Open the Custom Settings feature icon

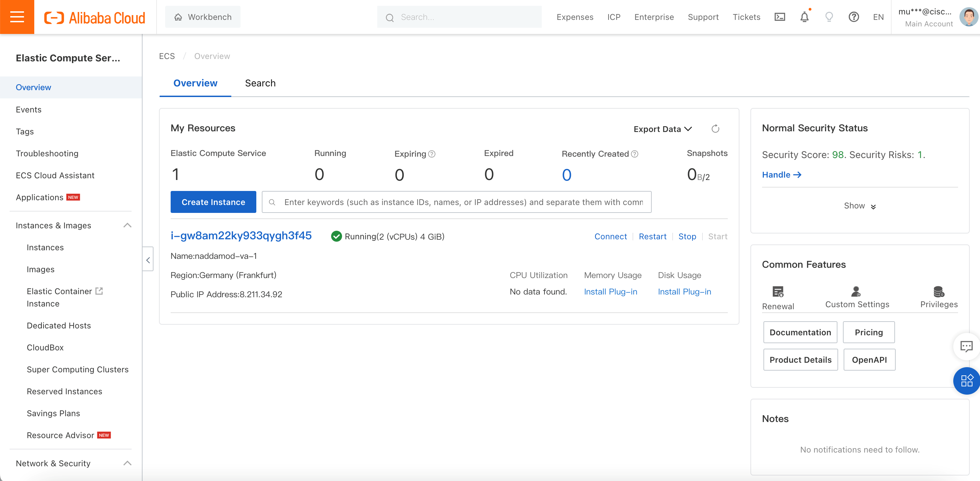click(x=856, y=292)
